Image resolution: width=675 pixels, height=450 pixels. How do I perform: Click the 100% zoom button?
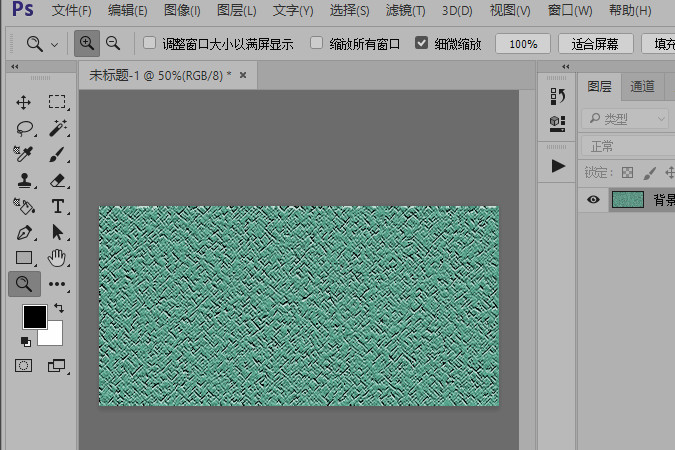[x=523, y=44]
